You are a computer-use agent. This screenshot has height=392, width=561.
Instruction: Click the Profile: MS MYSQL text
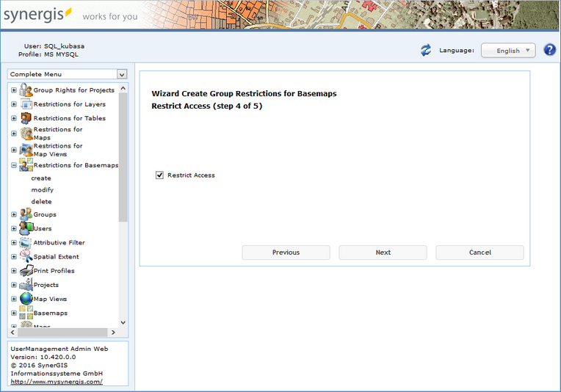point(48,54)
